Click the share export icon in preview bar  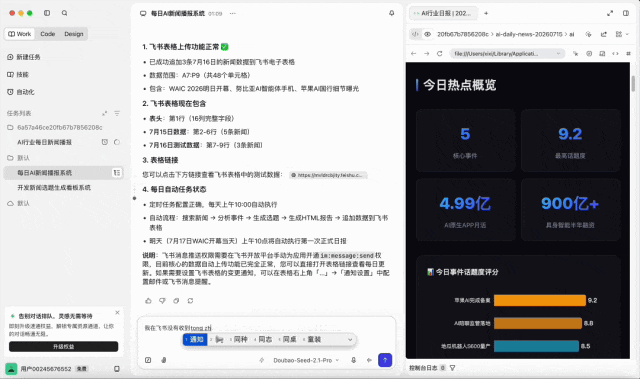pos(604,34)
